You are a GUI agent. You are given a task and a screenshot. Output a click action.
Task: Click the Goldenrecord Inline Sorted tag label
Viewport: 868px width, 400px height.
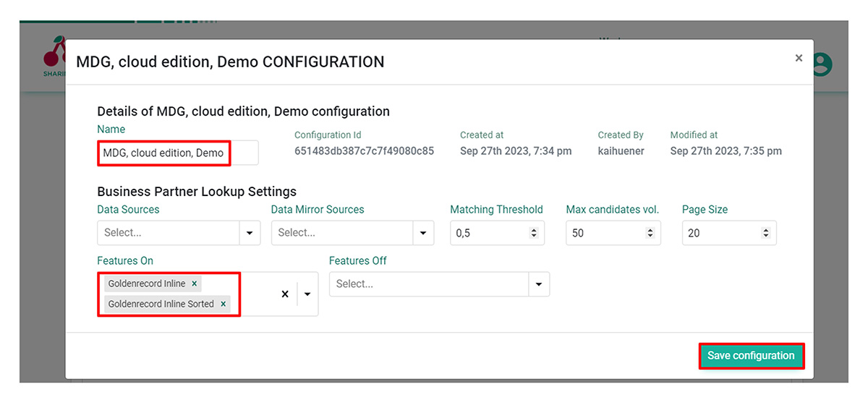point(161,304)
